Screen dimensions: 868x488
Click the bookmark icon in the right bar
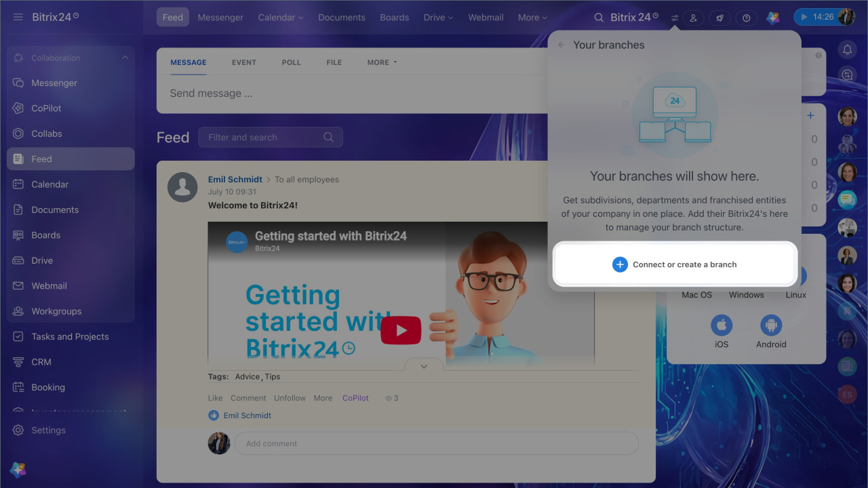pos(847,311)
